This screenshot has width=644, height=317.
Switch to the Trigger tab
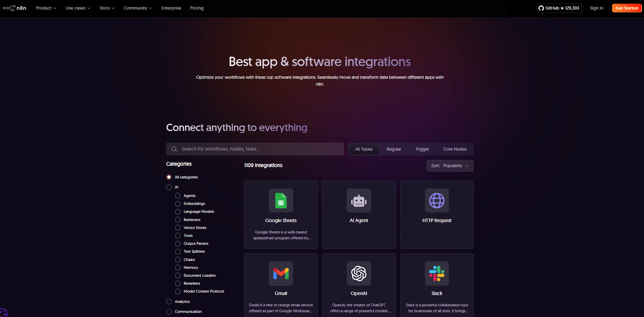point(422,149)
